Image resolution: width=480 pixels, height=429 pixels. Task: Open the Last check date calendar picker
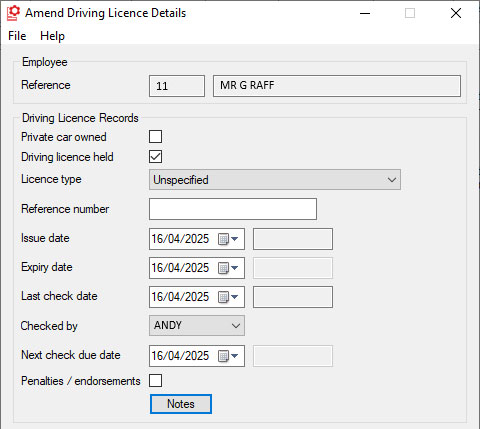click(228, 297)
